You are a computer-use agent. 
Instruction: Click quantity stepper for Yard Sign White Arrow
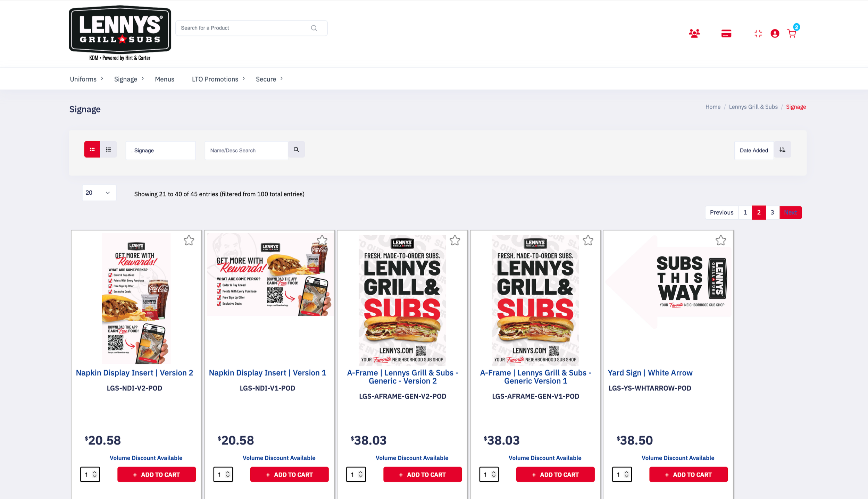(x=622, y=474)
